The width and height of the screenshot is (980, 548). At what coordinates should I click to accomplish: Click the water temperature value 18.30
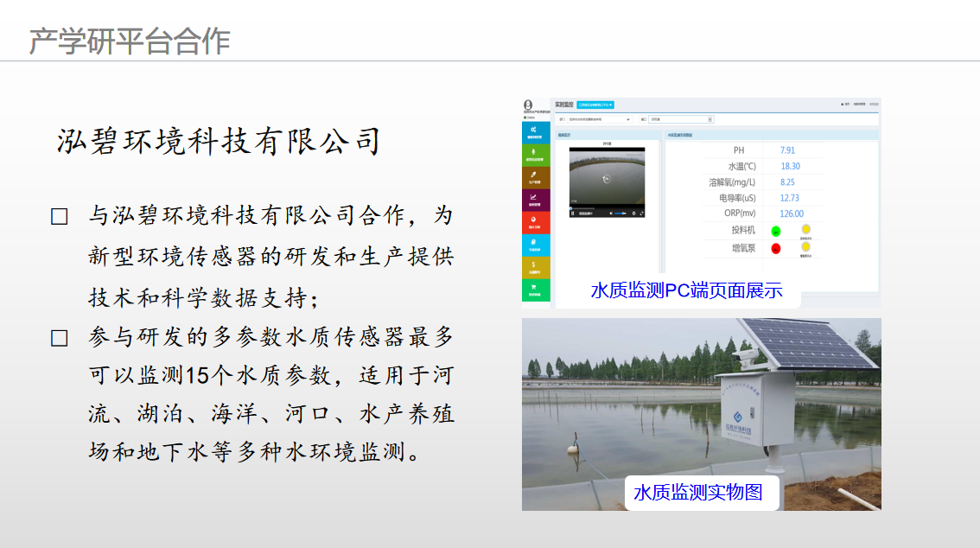tap(790, 166)
